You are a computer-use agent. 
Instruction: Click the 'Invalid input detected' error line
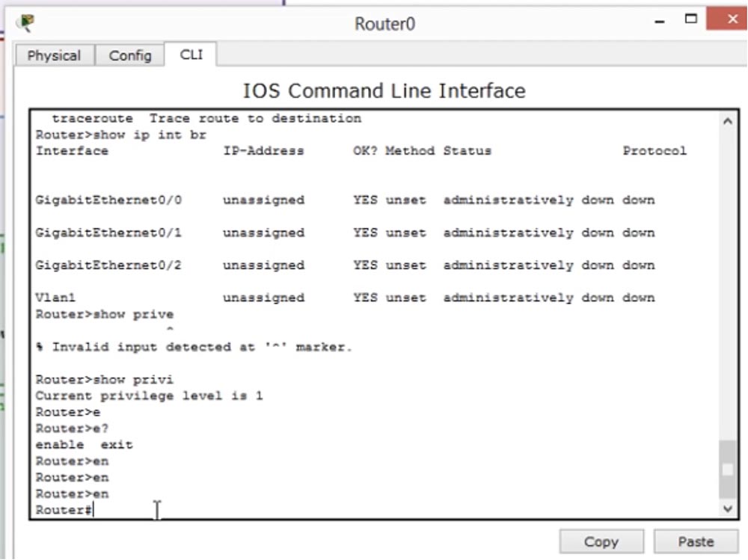[x=194, y=347]
